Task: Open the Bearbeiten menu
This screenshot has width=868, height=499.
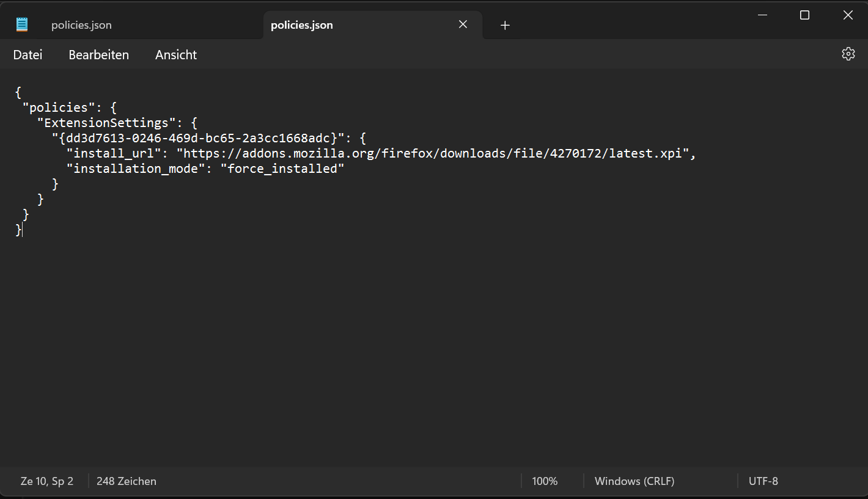Action: [98, 55]
